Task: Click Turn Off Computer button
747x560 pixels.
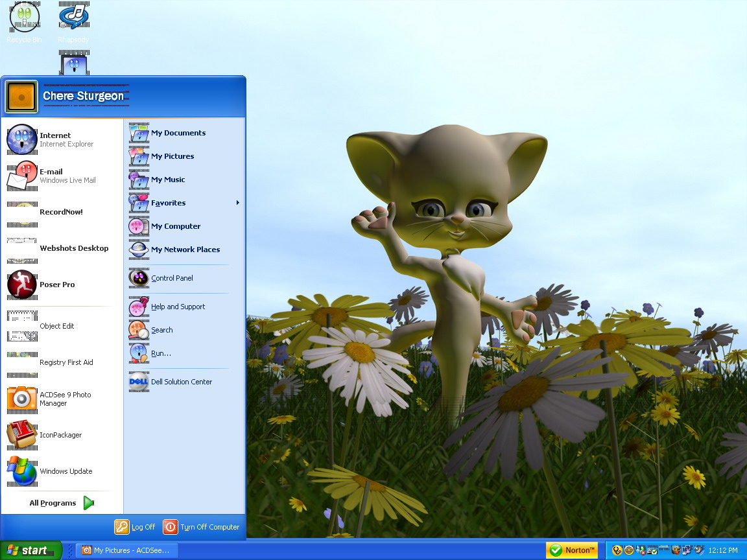Action: [201, 527]
